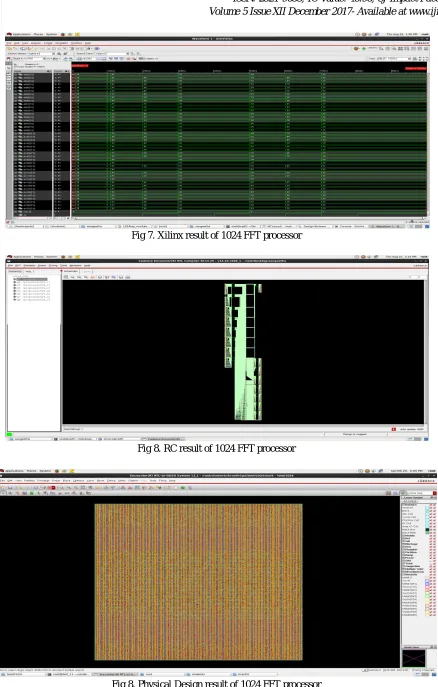This screenshot has height=687, width=438.
Task: Click horizontal scrollbar below the SimVision waveforms
Action: pos(250,218)
